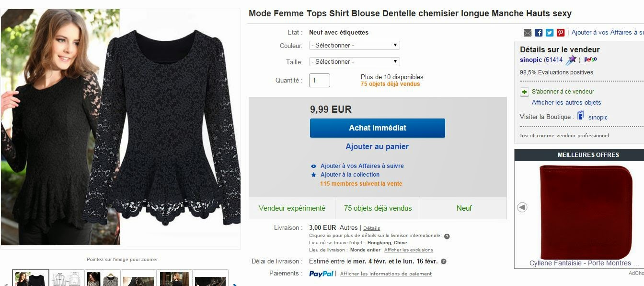The width and height of the screenshot is (644, 286).
Task: Click help icon next to international shipping details
Action: click(x=447, y=236)
